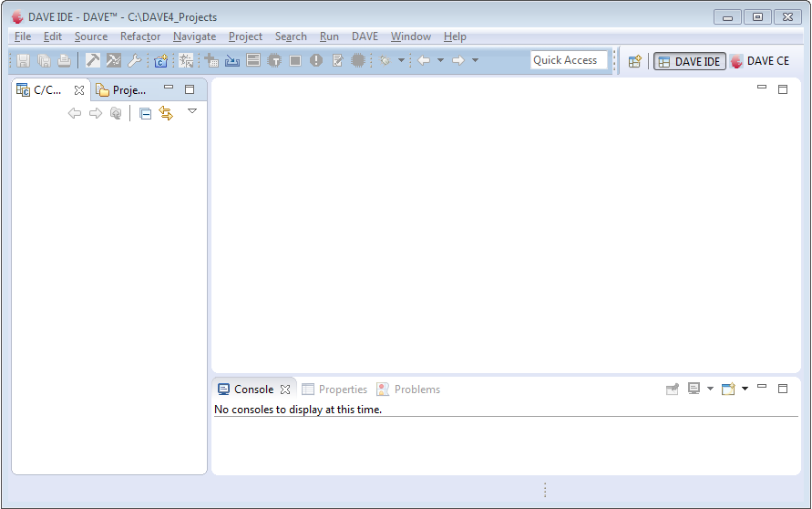Minimize the project explorer panel
Screen dimensions: 812x509
[x=169, y=88]
